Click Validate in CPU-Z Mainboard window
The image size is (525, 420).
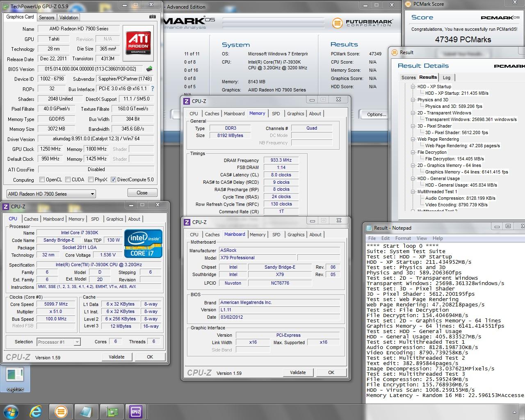tap(298, 372)
